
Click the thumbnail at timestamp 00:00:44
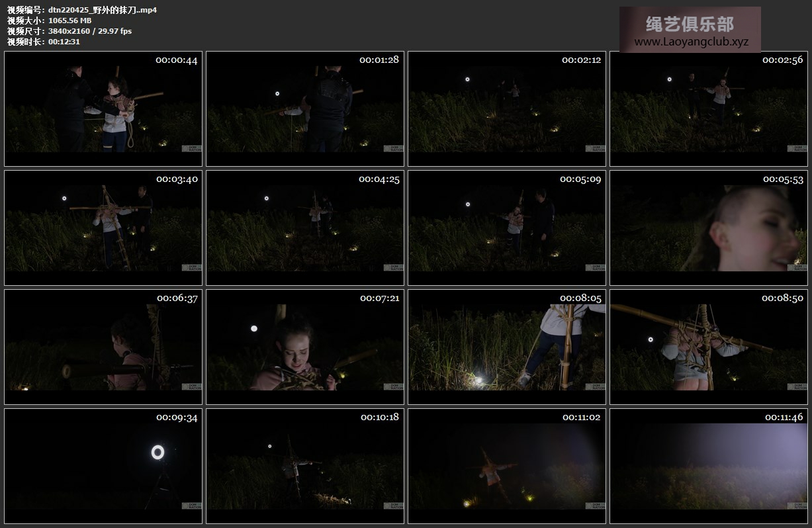tap(103, 109)
